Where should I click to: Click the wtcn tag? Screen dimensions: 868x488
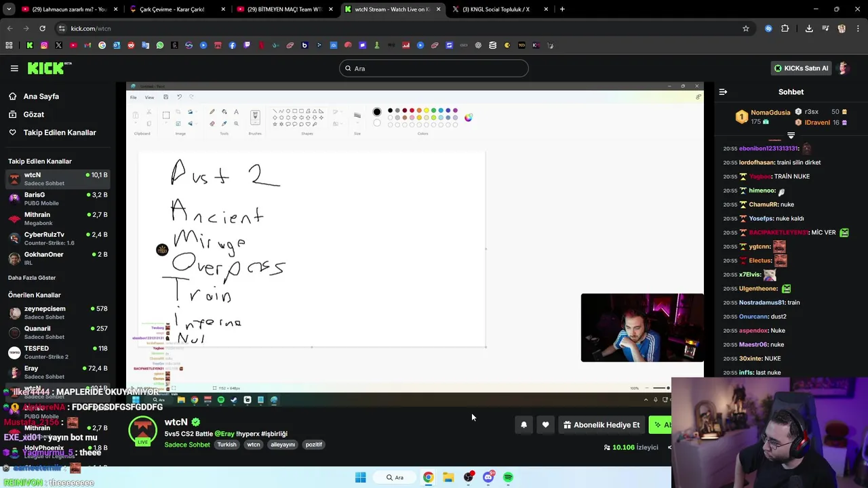[x=254, y=445]
